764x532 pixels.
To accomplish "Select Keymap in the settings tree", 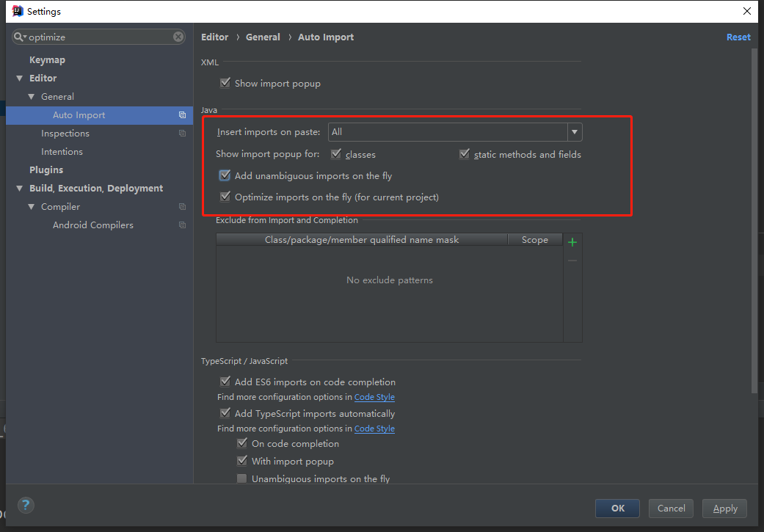I will [47, 60].
